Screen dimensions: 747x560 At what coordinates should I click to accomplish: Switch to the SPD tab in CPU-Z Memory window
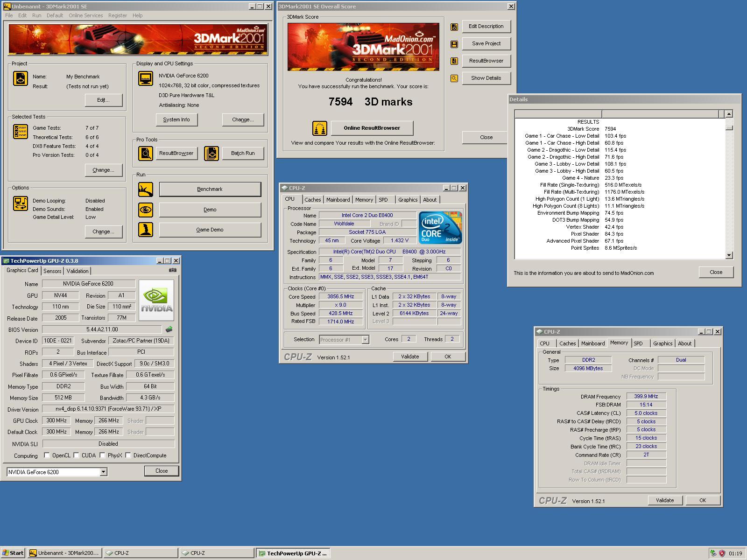click(x=638, y=343)
